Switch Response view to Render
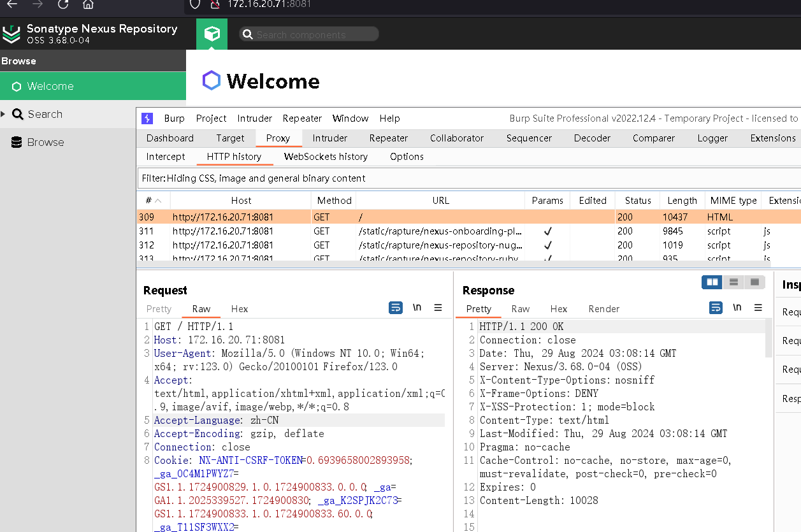The height and width of the screenshot is (532, 801). tap(604, 309)
